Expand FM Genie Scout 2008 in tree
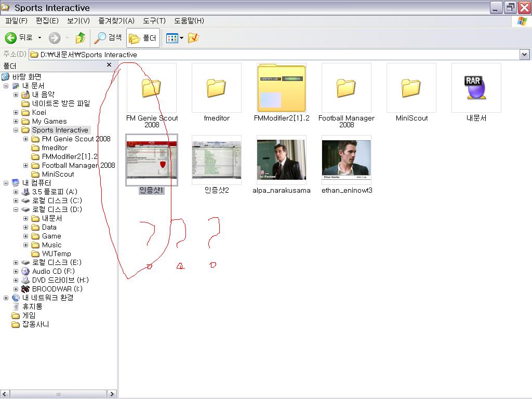Screen dimensions: 532x399 (25, 139)
